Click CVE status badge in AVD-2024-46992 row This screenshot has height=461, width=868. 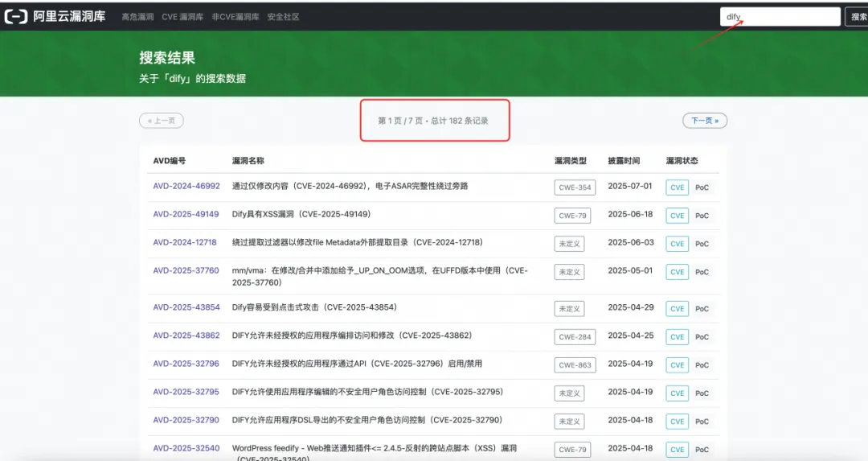[x=677, y=187]
